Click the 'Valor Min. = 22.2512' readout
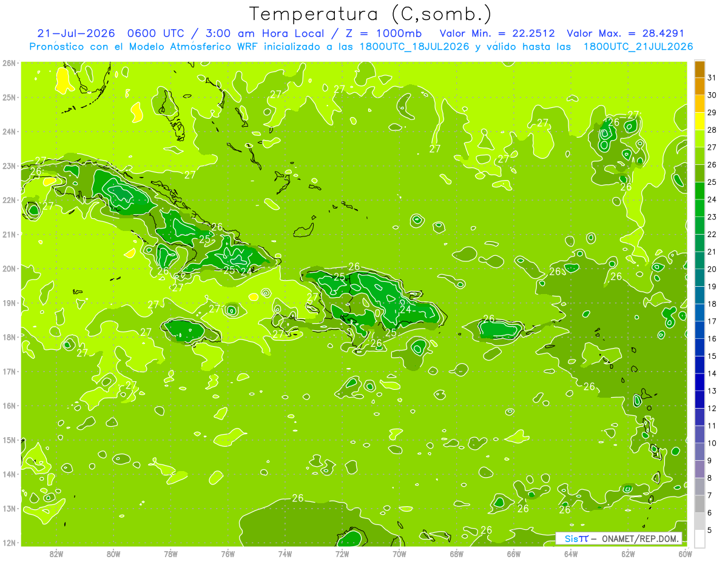Image resolution: width=728 pixels, height=562 pixels. pyautogui.click(x=497, y=33)
